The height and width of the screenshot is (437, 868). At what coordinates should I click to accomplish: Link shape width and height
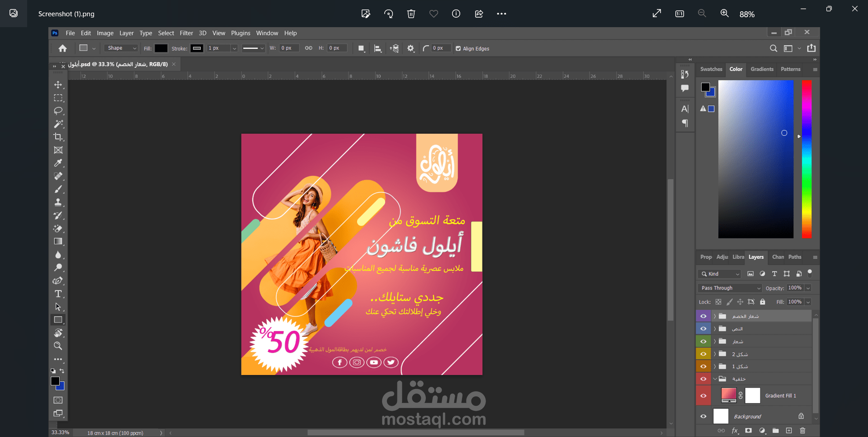point(309,48)
